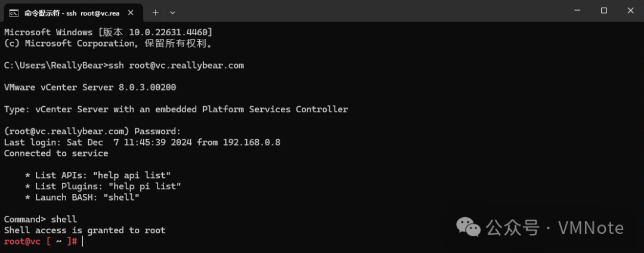Image resolution: width=644 pixels, height=253 pixels.
Task: Close the ssh root@vc.rea tab
Action: click(131, 12)
